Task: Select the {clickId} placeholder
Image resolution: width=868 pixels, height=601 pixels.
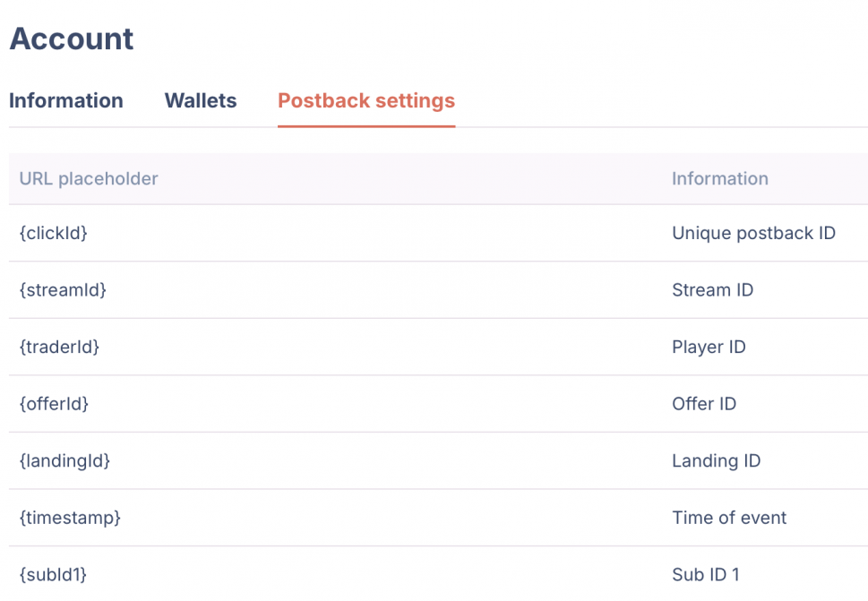Action: pyautogui.click(x=53, y=233)
